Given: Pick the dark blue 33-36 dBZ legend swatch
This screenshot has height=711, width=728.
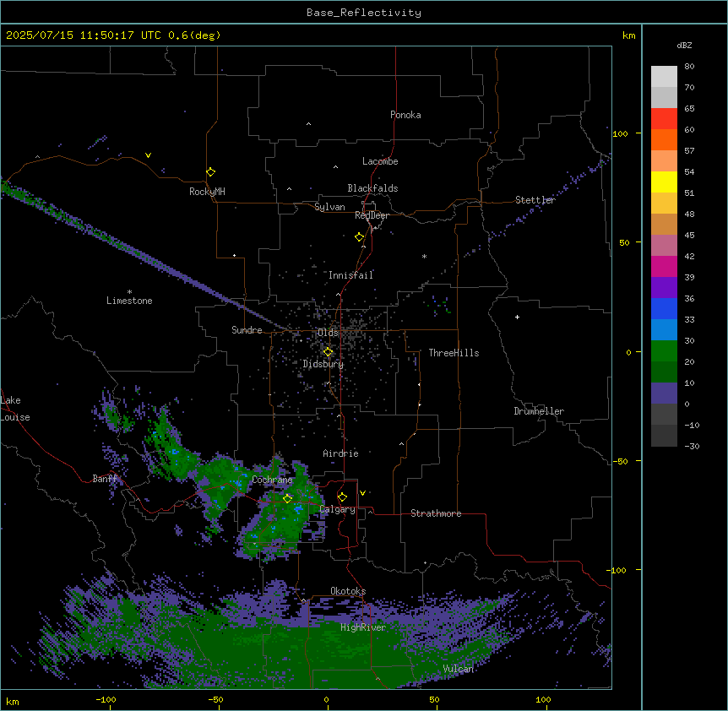Looking at the screenshot, I should tap(664, 308).
